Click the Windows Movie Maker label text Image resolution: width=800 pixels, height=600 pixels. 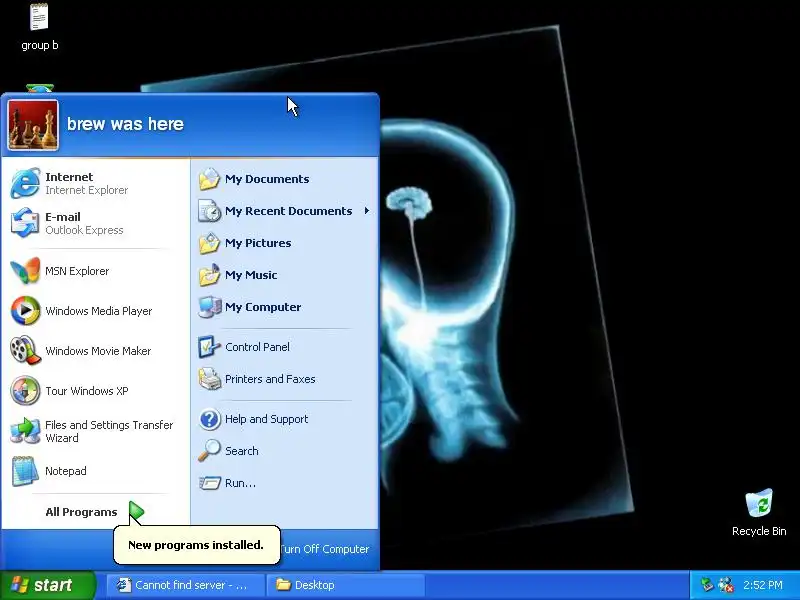click(x=98, y=351)
